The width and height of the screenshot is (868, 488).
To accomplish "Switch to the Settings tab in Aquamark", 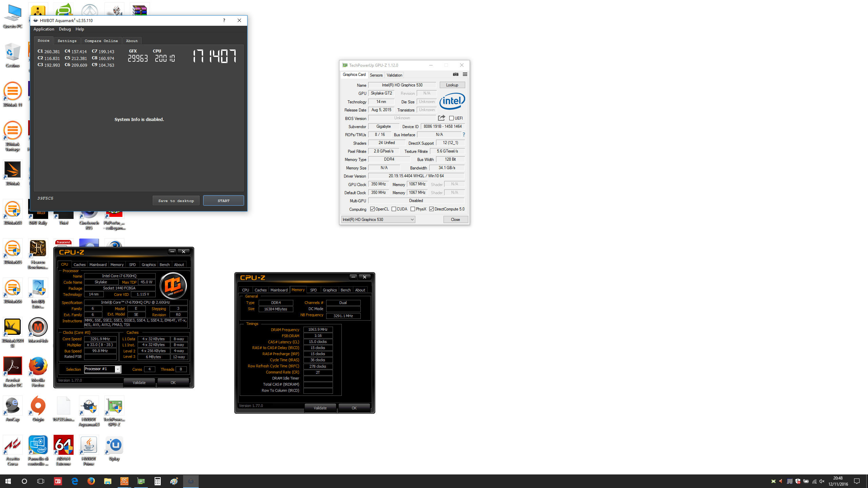I will click(x=67, y=41).
